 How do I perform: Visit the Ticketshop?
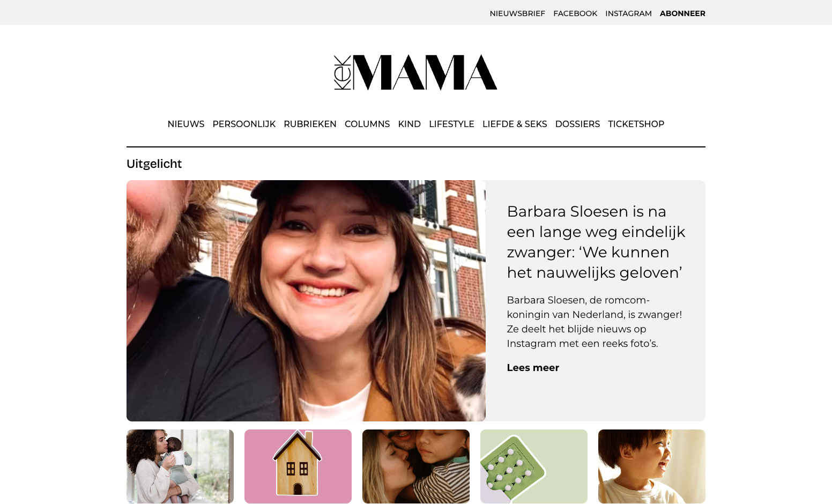636,124
